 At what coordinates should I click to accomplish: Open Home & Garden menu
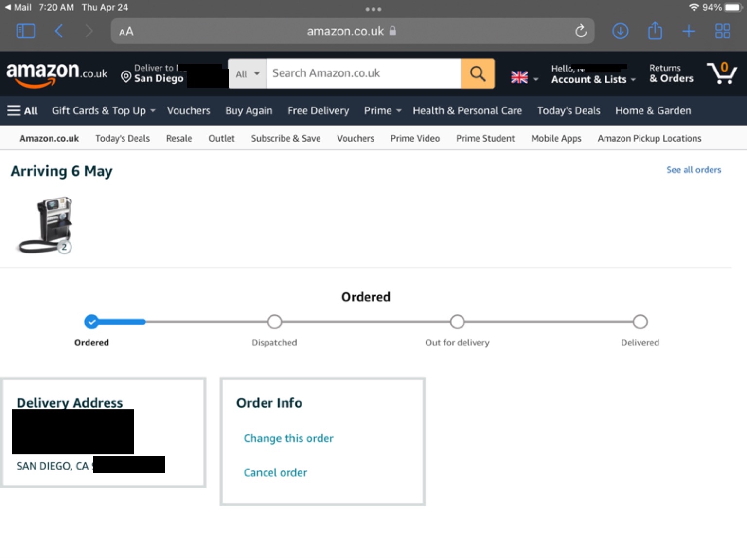click(x=653, y=110)
